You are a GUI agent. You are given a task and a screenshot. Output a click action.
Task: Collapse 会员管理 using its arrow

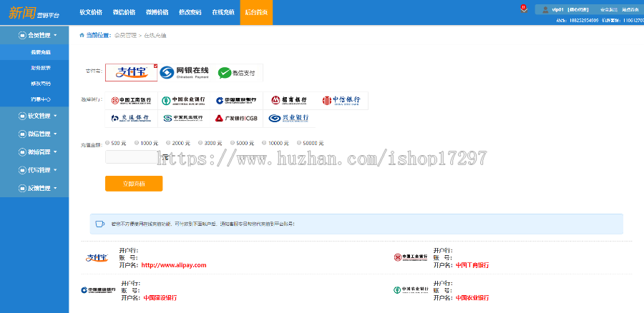tap(55, 35)
